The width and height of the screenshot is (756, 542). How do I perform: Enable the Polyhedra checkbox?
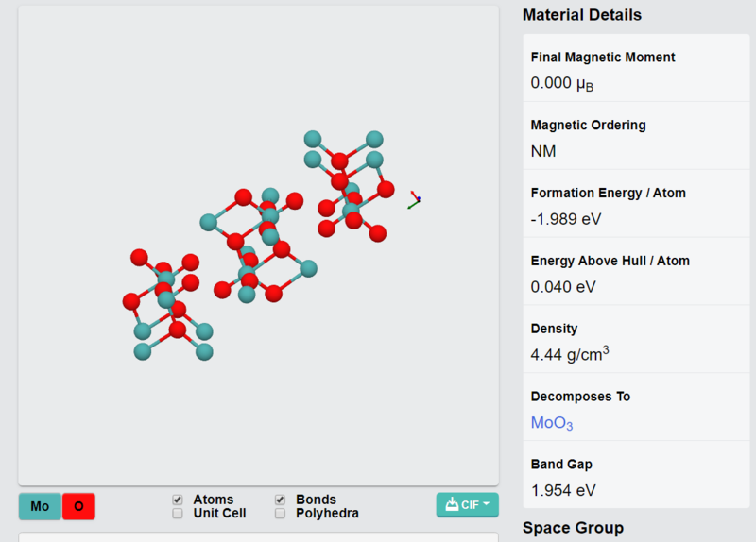coord(280,514)
